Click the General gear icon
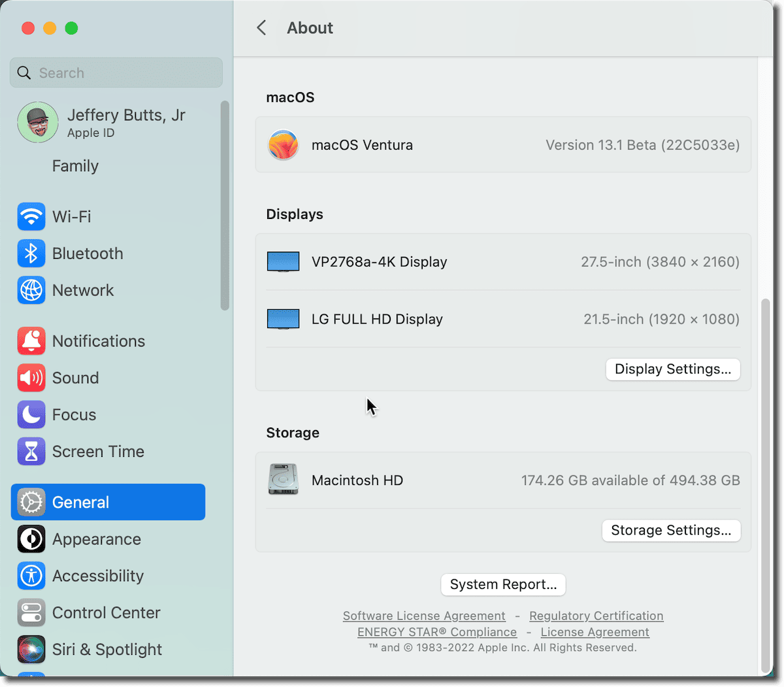This screenshot has height=687, width=784. pos(31,502)
